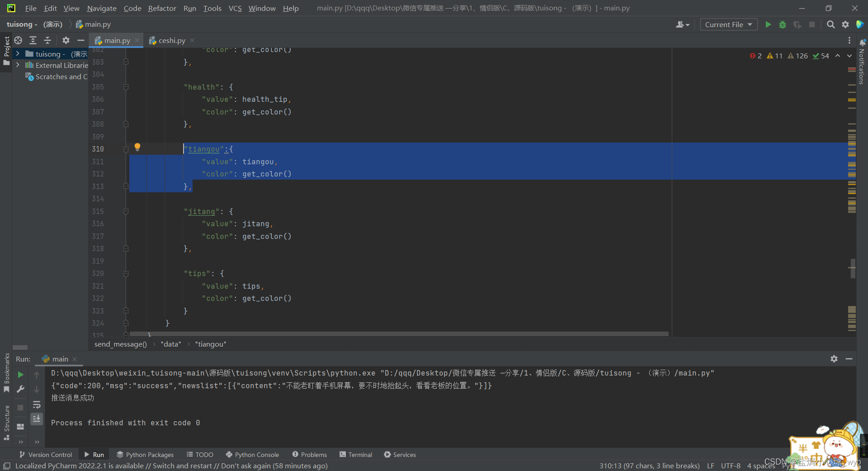Open Terminal tool window
This screenshot has height=471, width=868.
356,454
